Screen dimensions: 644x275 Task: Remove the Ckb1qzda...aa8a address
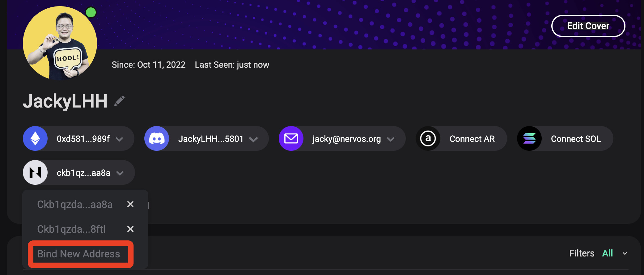click(x=130, y=204)
